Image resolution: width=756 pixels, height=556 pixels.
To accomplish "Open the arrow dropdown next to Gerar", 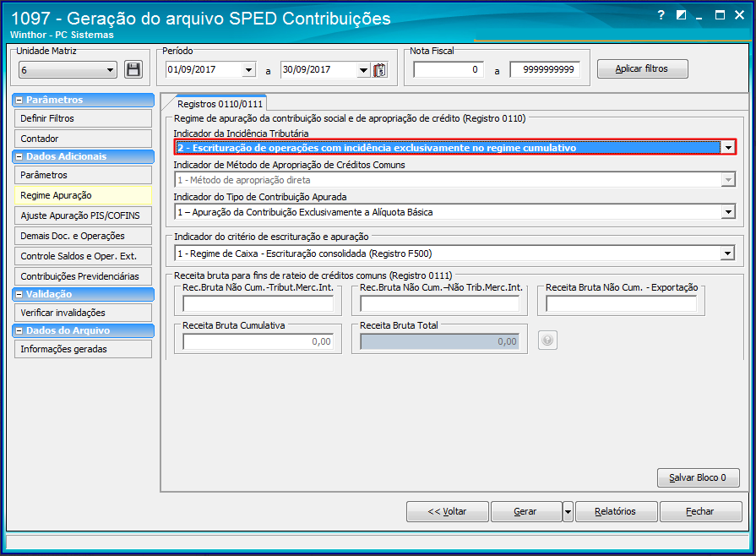I will pos(568,511).
